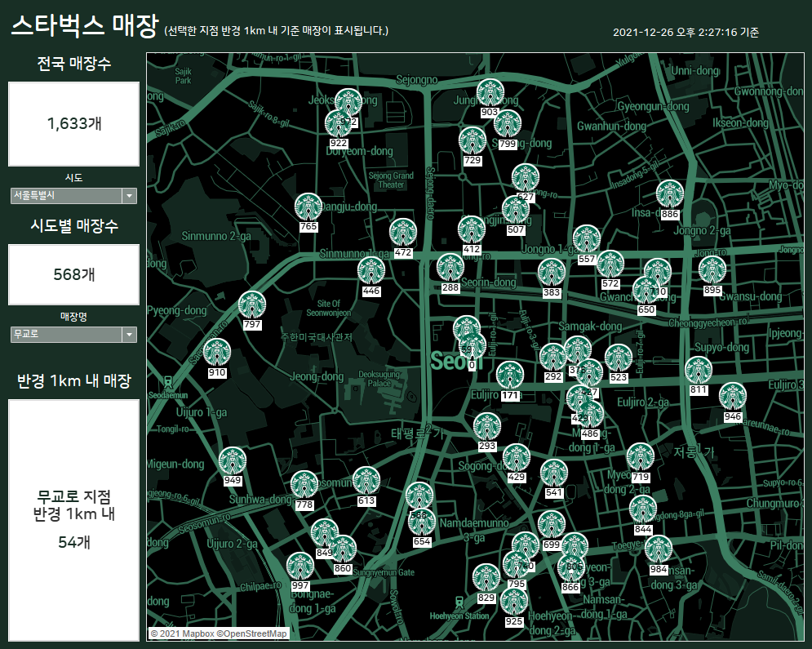Click the arrow on the 시도 filter
Screen dimensions: 812x649
tap(128, 196)
